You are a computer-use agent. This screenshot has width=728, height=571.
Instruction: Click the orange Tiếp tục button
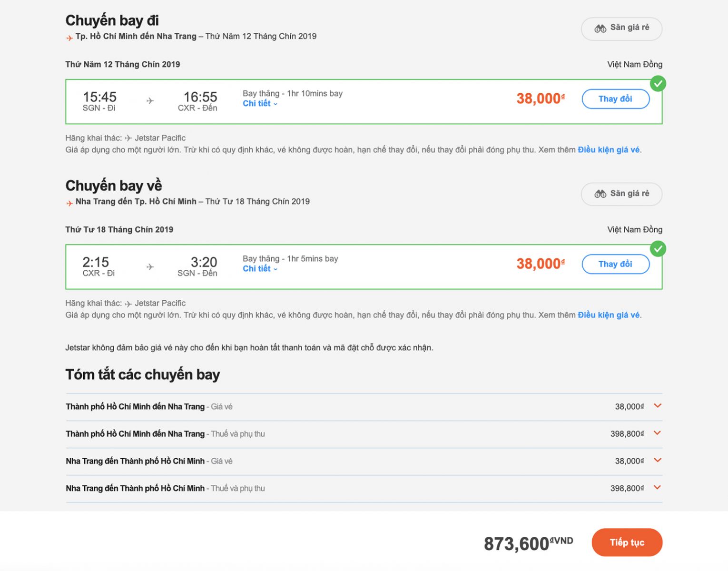tap(627, 542)
